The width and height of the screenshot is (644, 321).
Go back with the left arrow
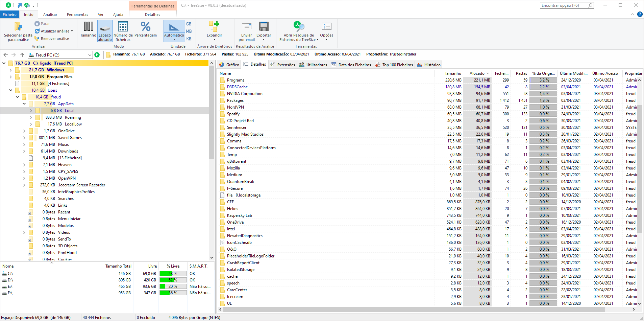click(5, 55)
